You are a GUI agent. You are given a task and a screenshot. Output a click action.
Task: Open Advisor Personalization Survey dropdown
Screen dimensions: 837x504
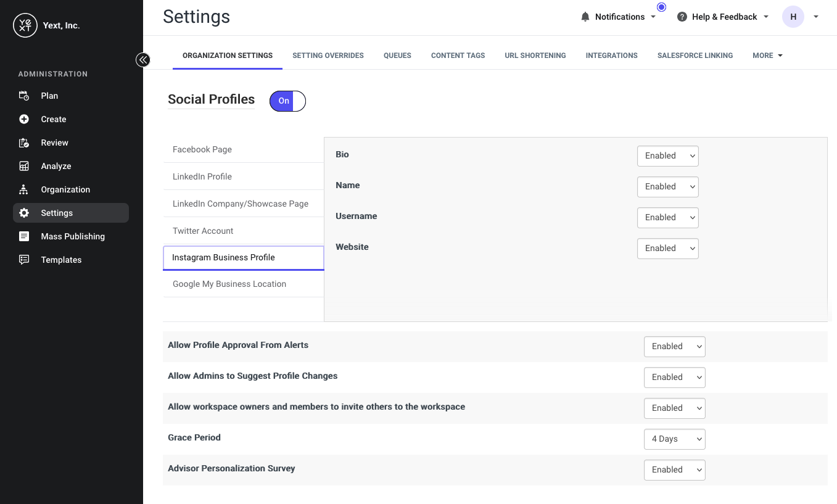coord(674,470)
